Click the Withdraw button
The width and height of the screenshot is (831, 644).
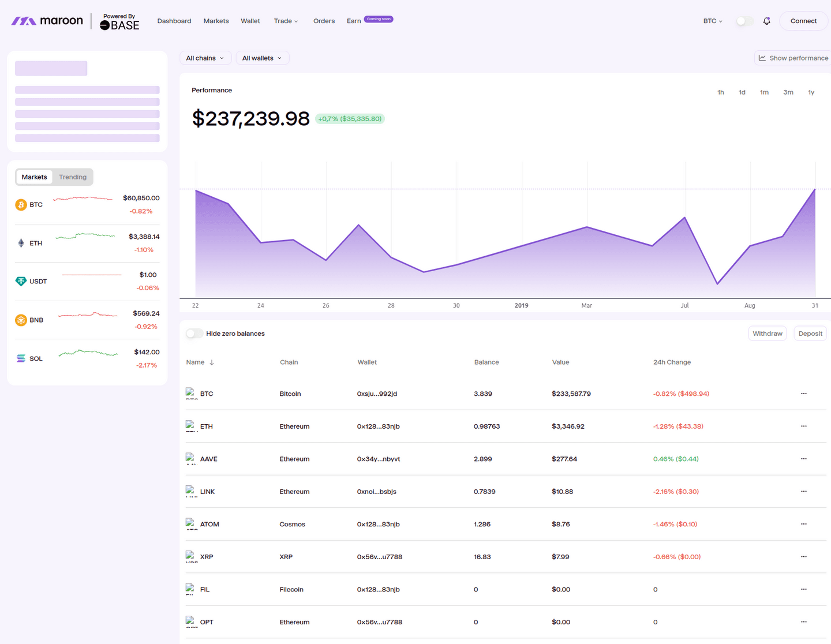(x=768, y=334)
